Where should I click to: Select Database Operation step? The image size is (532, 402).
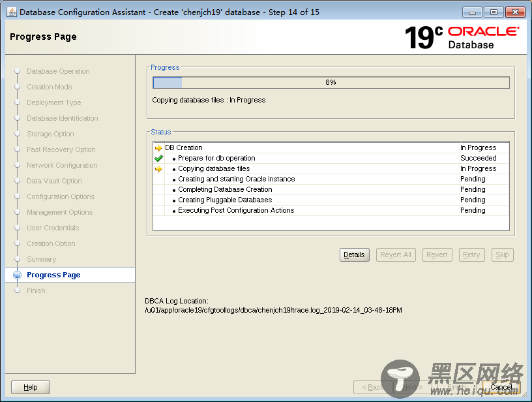click(x=59, y=71)
